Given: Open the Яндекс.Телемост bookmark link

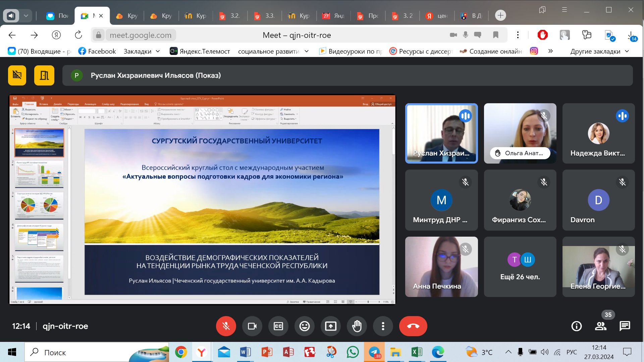Looking at the screenshot, I should click(200, 51).
